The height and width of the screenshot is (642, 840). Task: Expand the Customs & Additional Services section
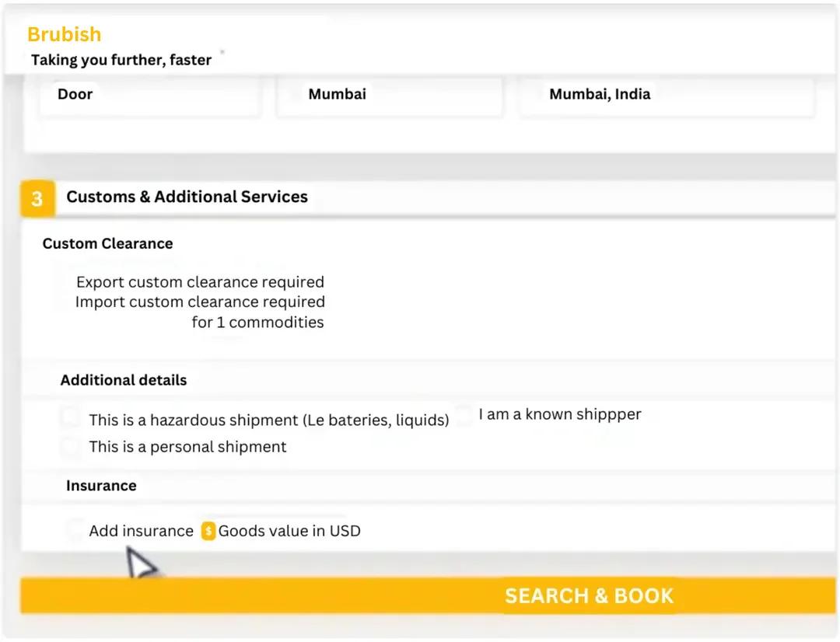(187, 197)
